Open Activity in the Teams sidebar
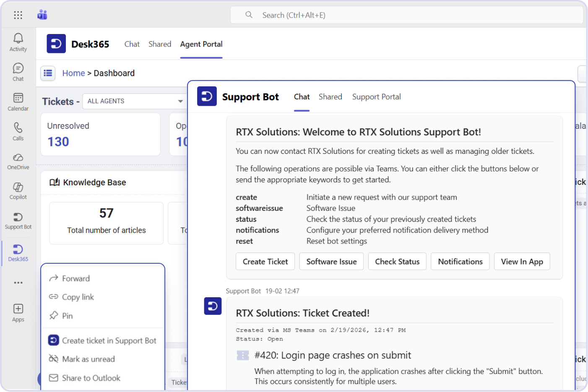Screen dimensions: 588x392 (x=18, y=42)
